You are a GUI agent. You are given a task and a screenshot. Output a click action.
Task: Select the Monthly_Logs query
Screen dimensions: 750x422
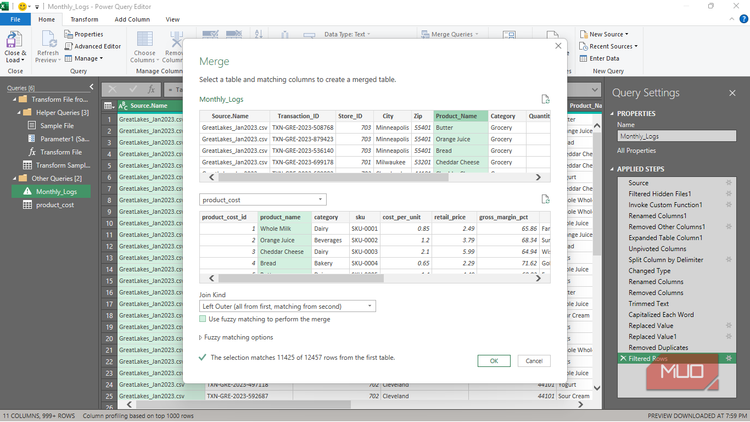pos(52,191)
